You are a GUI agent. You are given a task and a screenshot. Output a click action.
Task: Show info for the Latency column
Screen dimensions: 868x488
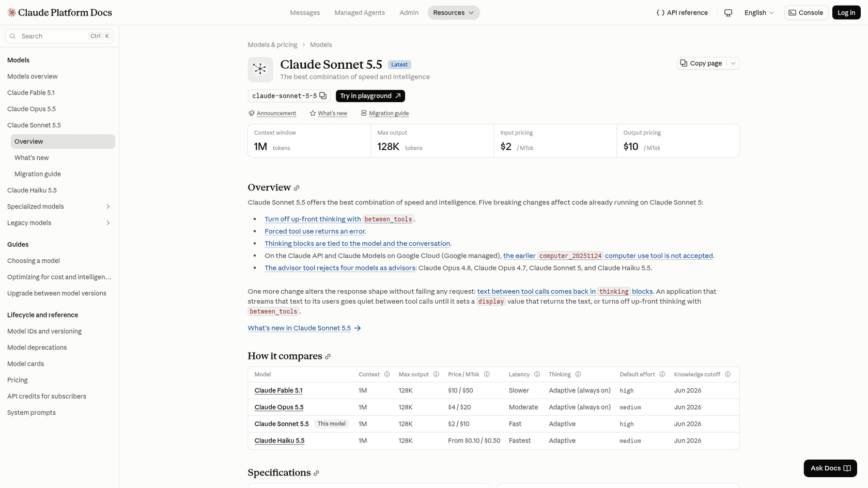537,374
